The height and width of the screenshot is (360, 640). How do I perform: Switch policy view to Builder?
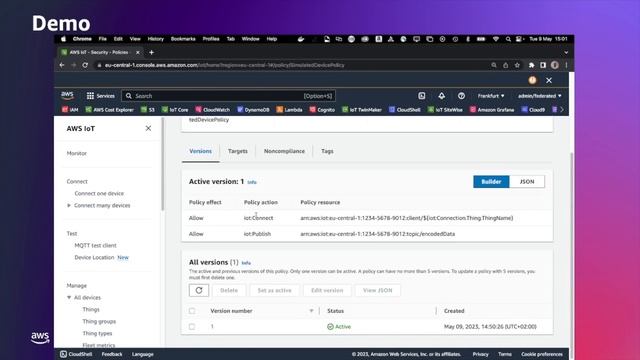(x=491, y=182)
